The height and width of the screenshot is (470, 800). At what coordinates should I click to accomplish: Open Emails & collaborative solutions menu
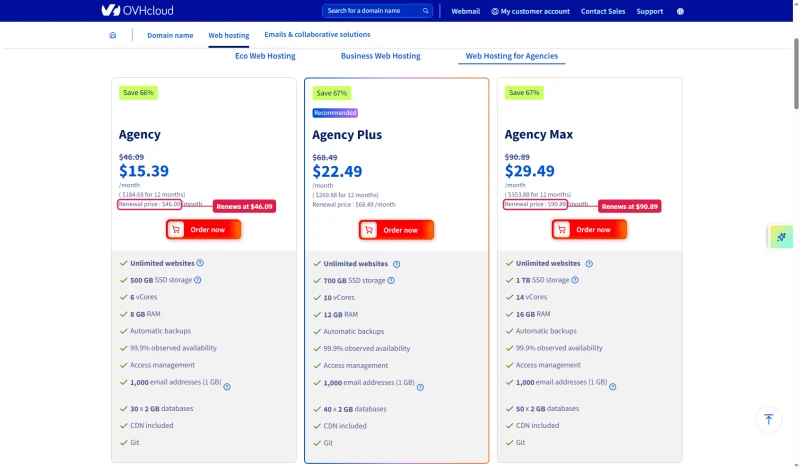[317, 34]
